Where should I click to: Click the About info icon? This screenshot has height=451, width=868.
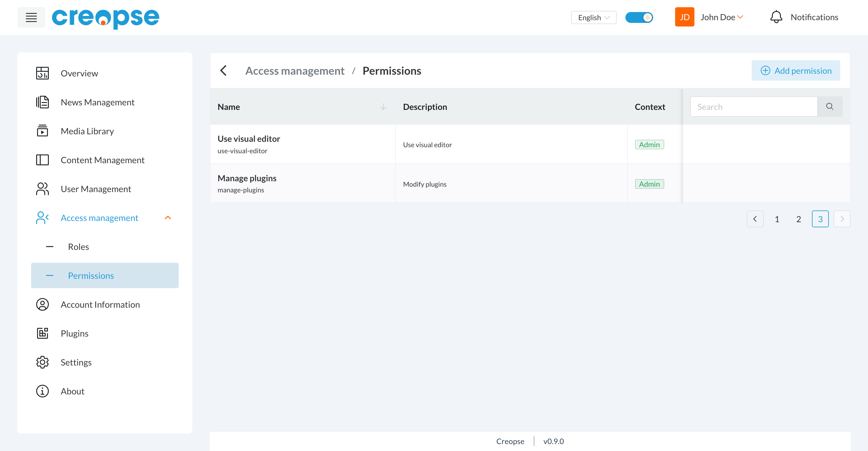[x=42, y=391]
